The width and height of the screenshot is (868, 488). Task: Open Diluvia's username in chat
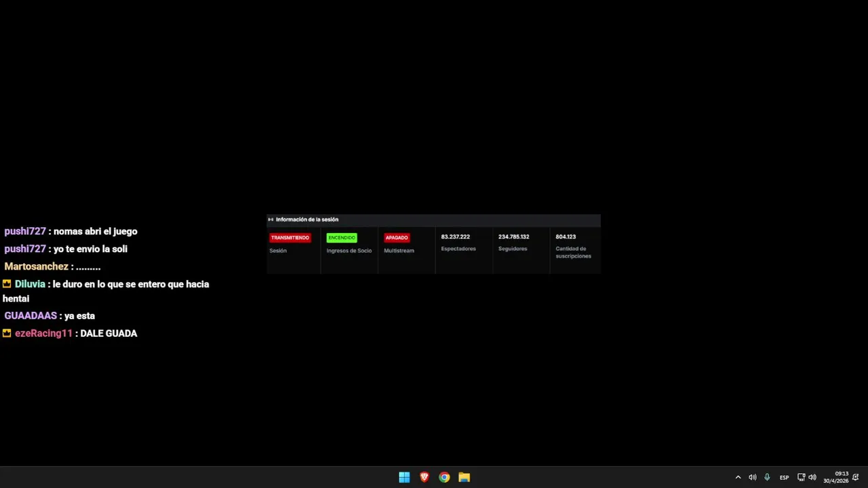[x=30, y=284]
